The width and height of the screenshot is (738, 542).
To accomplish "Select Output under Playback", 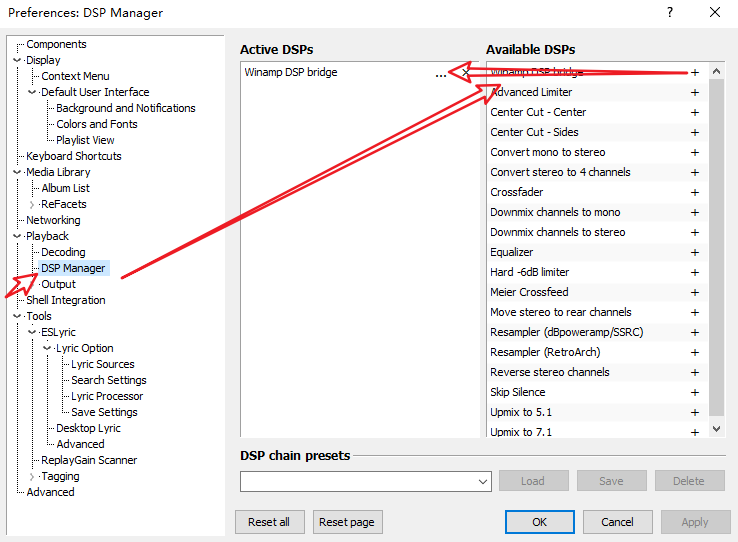I will (x=58, y=284).
